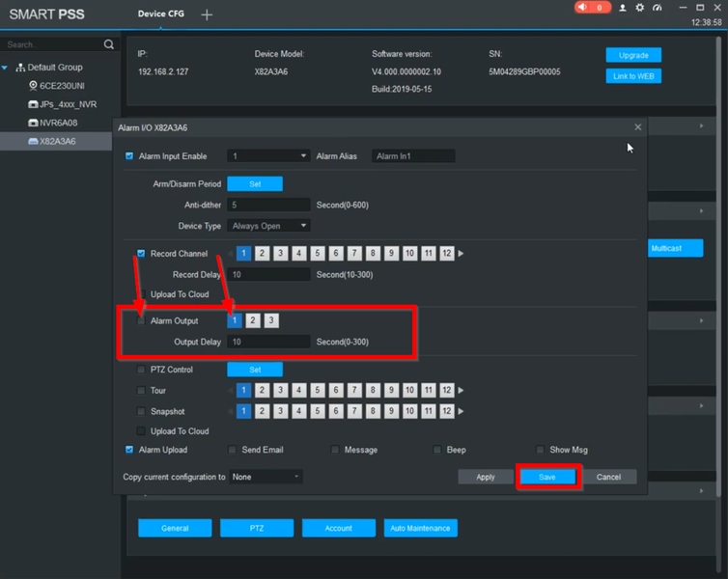This screenshot has width=728, height=579.
Task: Toggle Alarm Input Enable checkbox
Action: [130, 156]
